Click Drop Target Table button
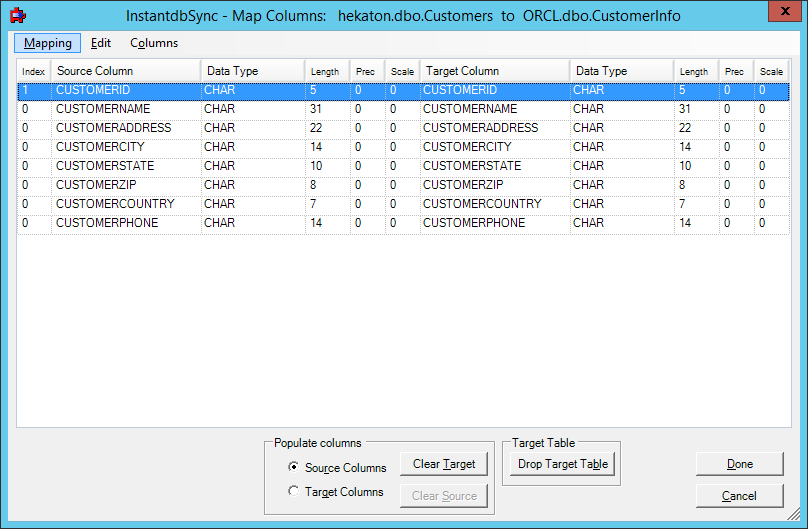The width and height of the screenshot is (808, 529). click(x=563, y=464)
